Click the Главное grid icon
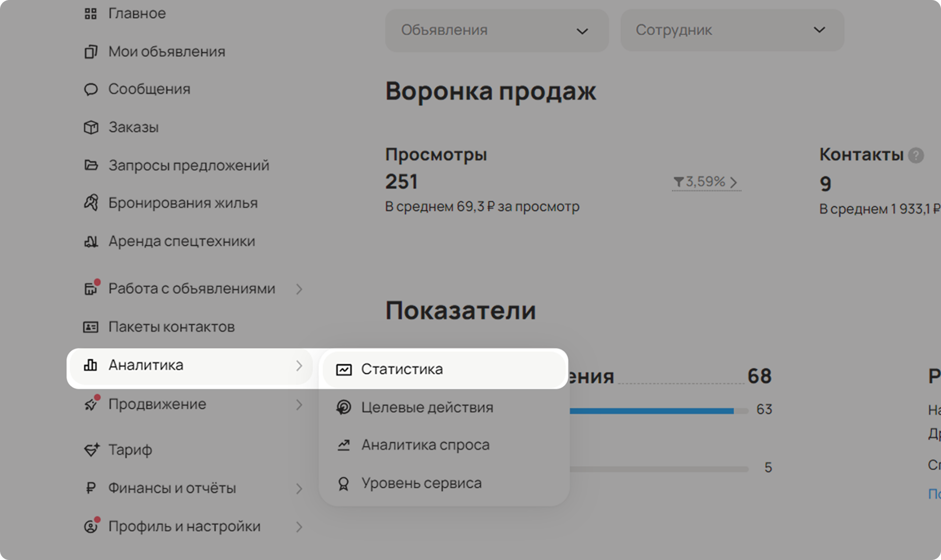The height and width of the screenshot is (560, 941). point(90,14)
